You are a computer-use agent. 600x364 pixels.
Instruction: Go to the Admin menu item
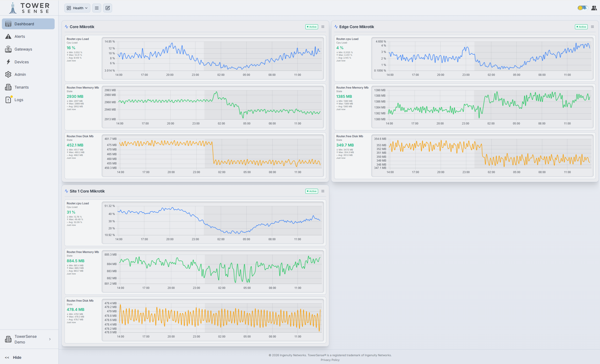28,74
